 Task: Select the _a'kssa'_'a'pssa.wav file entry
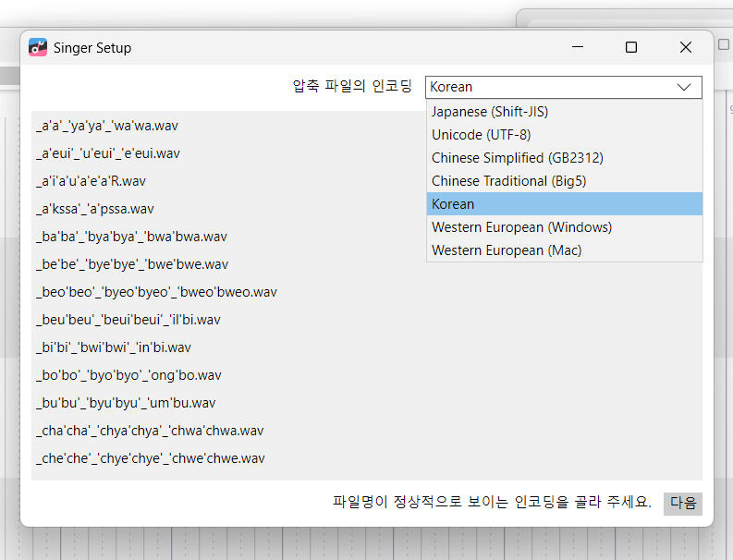tap(95, 209)
